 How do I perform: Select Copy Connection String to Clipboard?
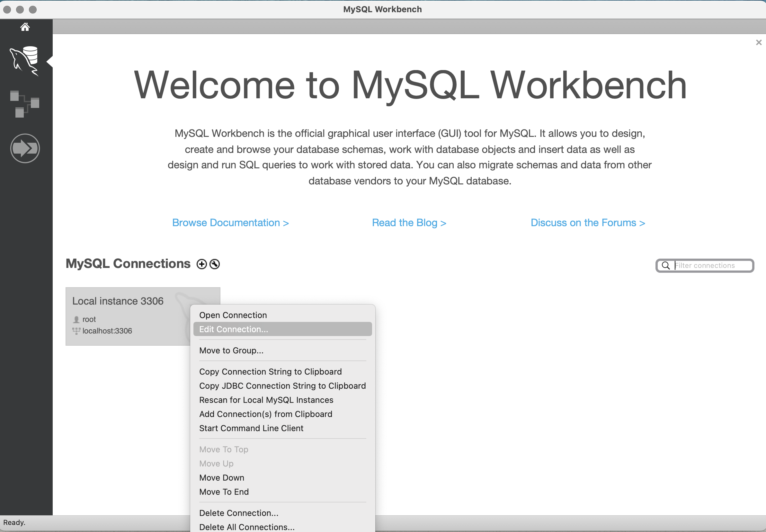270,371
